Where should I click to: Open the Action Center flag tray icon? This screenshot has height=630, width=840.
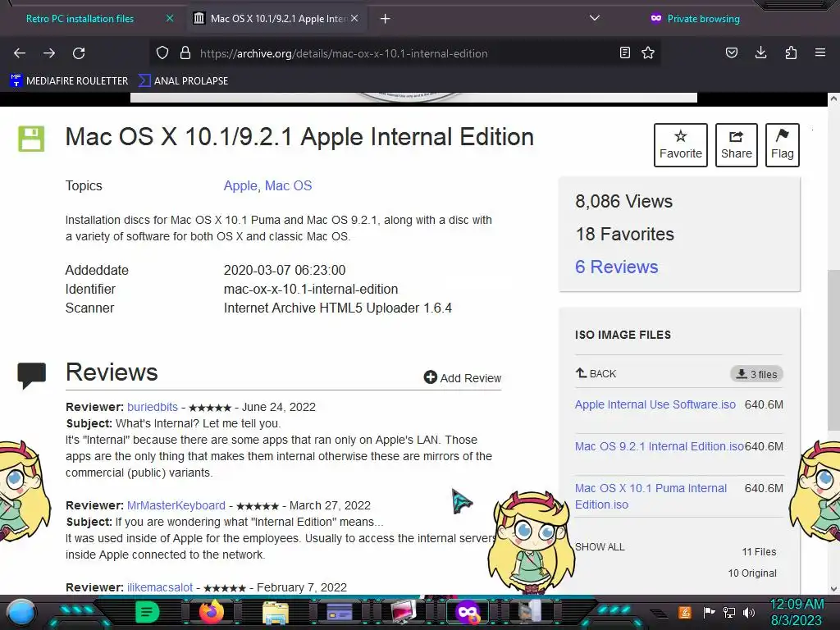(x=709, y=612)
